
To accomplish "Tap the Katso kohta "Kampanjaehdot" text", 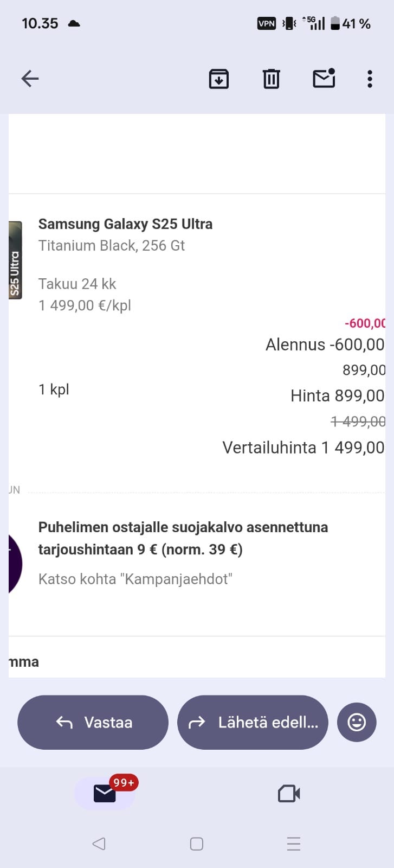I will (x=135, y=579).
